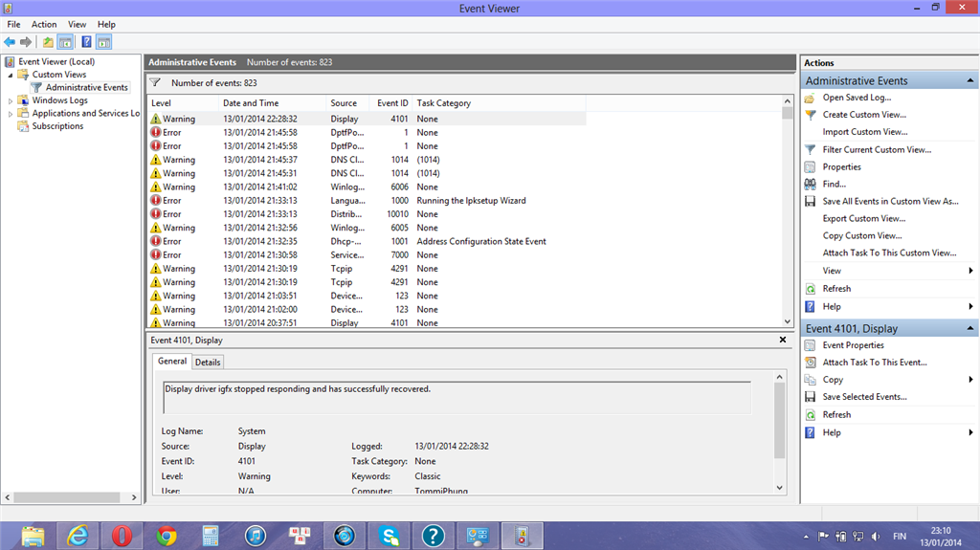Open the Help menu

pos(106,24)
